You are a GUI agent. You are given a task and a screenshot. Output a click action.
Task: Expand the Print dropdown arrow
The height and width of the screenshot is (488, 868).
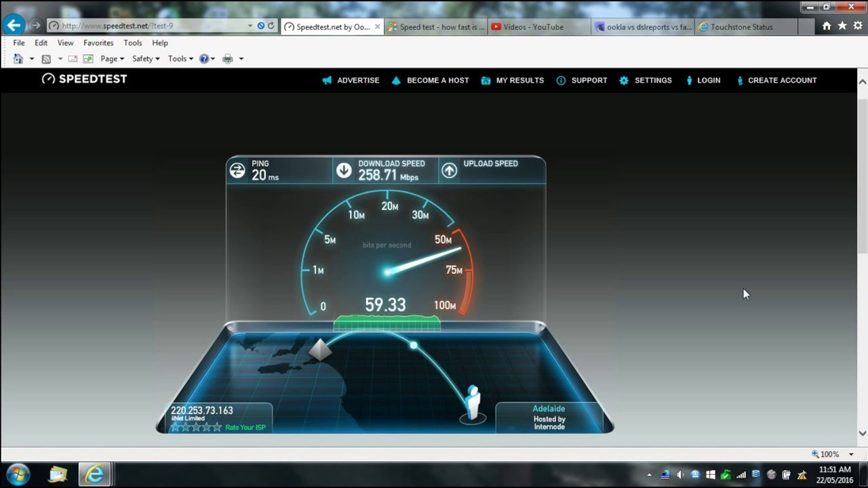(x=241, y=59)
